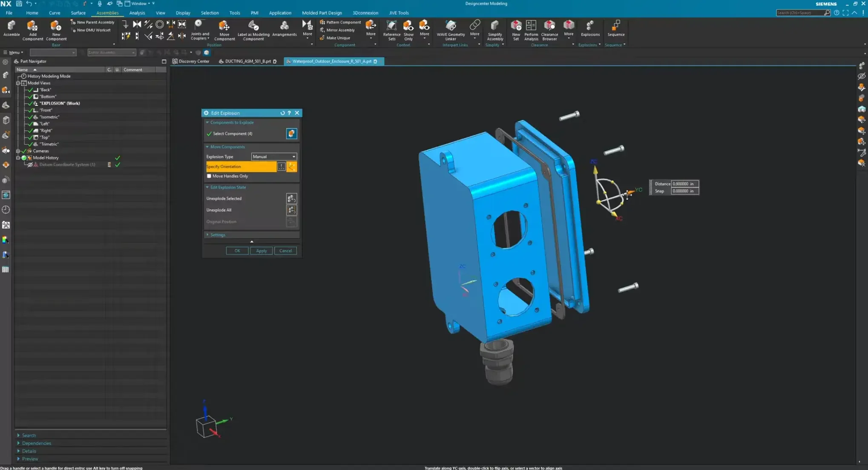Open the Arrangements tool
Screen dimensions: 868x470
[x=284, y=28]
